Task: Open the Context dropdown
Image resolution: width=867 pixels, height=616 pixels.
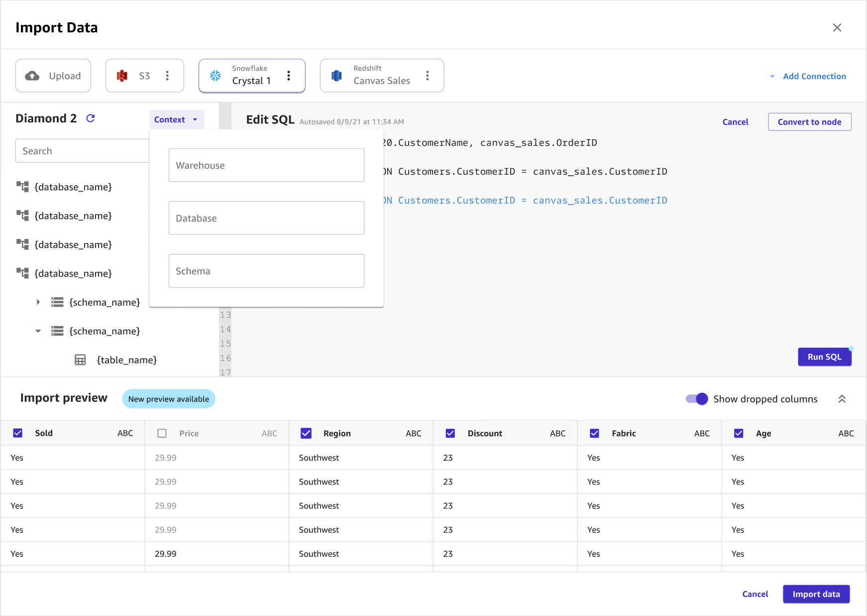Action: pos(176,119)
